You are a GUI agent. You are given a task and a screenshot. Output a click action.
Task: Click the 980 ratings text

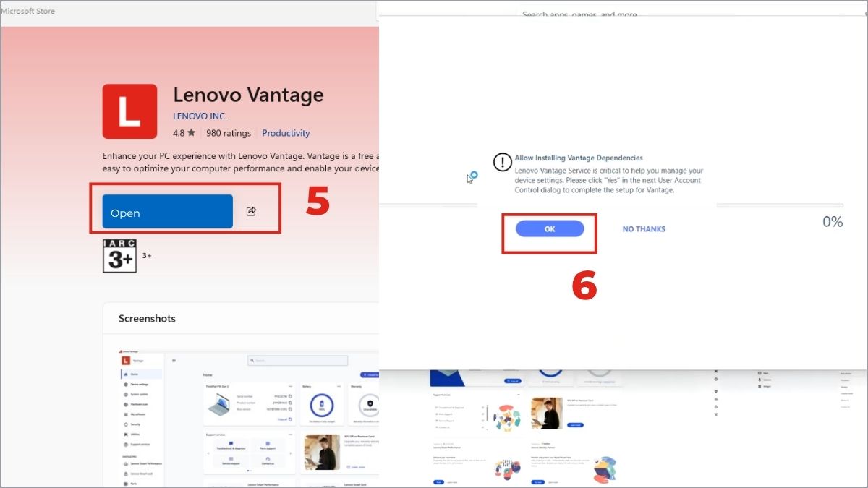coord(229,133)
